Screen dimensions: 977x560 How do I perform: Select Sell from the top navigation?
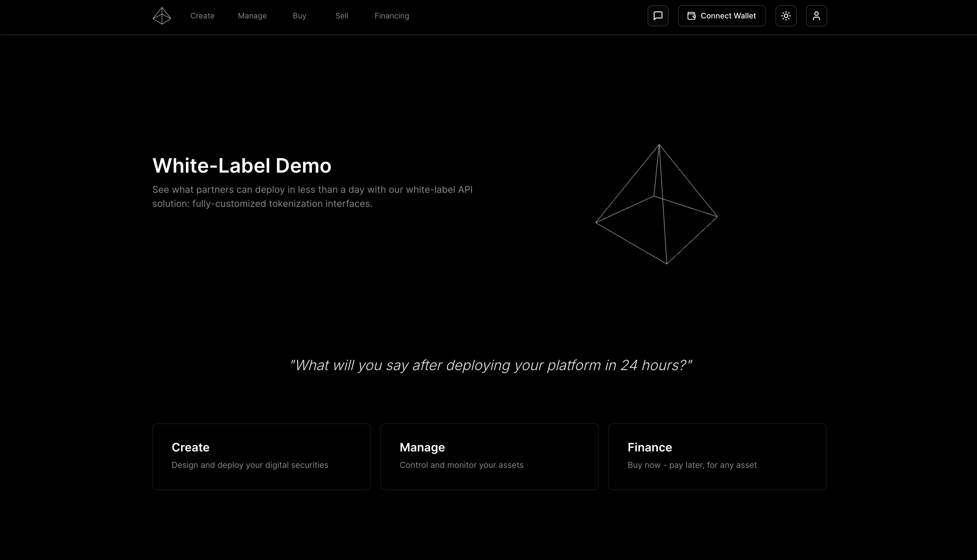pyautogui.click(x=341, y=16)
